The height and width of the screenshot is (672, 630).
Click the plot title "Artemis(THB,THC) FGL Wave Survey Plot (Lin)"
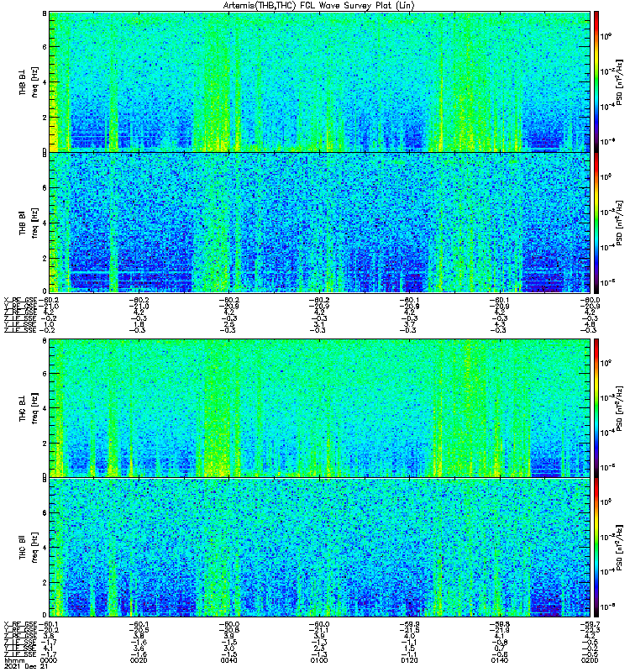[x=319, y=6]
